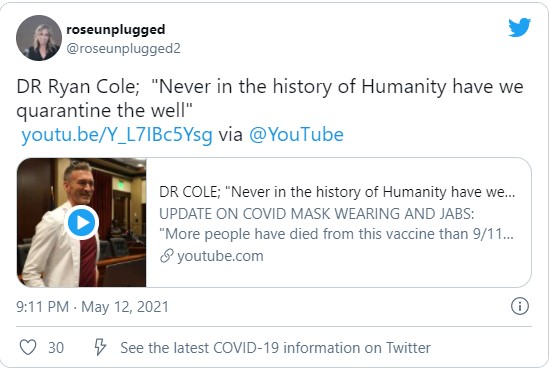This screenshot has height=368, width=550.
Task: Click the chain link icon by youtube.com
Action: click(x=167, y=256)
